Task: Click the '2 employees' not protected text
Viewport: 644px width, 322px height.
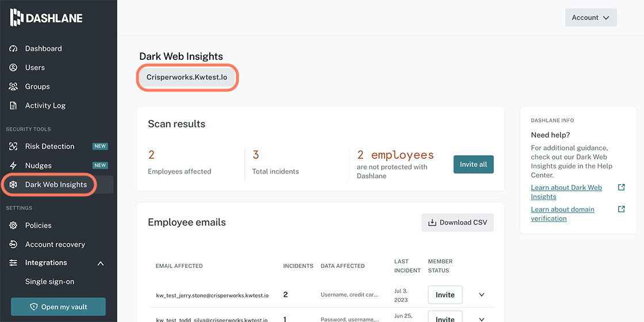Action: coord(395,155)
